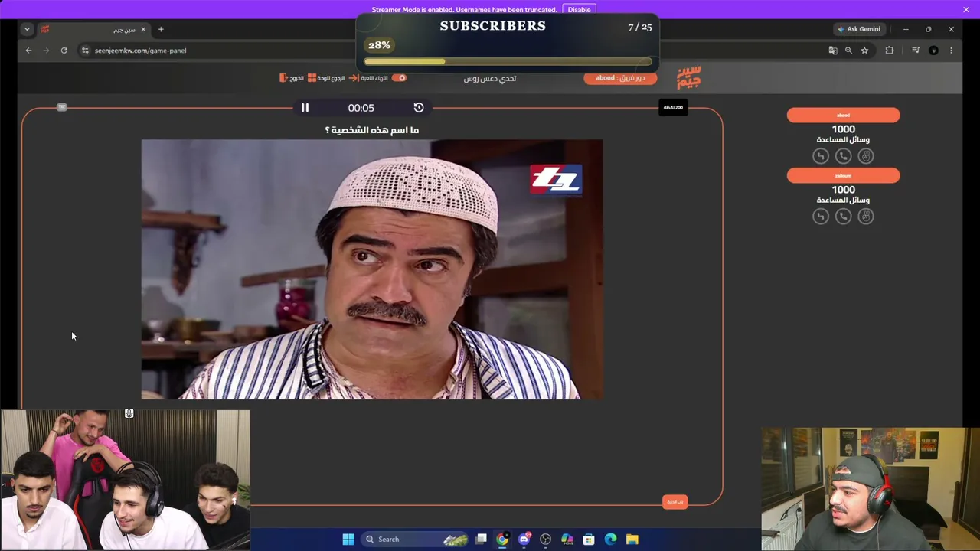Dismiss the Streamer Mode banner
The image size is (980, 551).
pos(966,9)
